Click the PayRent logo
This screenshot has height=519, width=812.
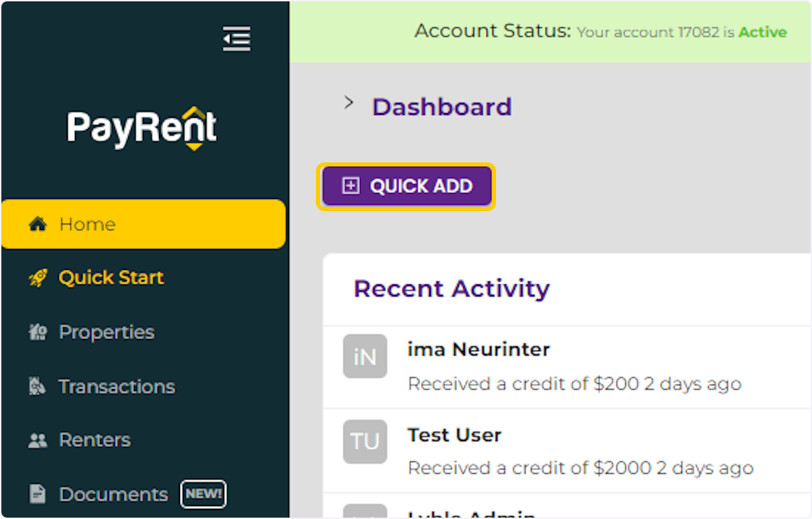[x=141, y=127]
